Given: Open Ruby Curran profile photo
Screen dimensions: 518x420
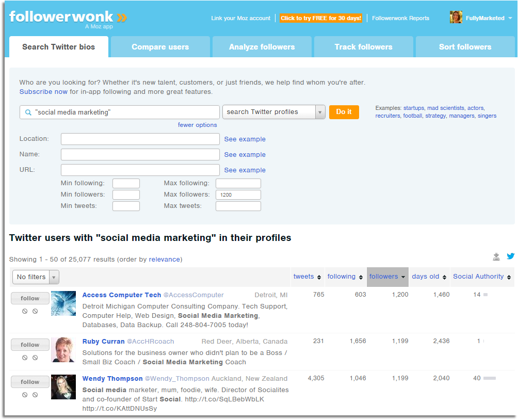Looking at the screenshot, I should pos(63,350).
